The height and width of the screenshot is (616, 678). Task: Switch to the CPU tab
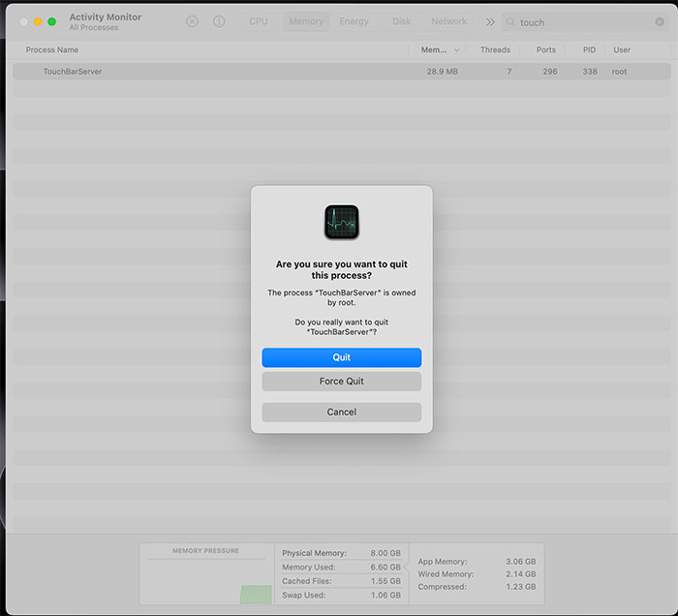pyautogui.click(x=259, y=21)
